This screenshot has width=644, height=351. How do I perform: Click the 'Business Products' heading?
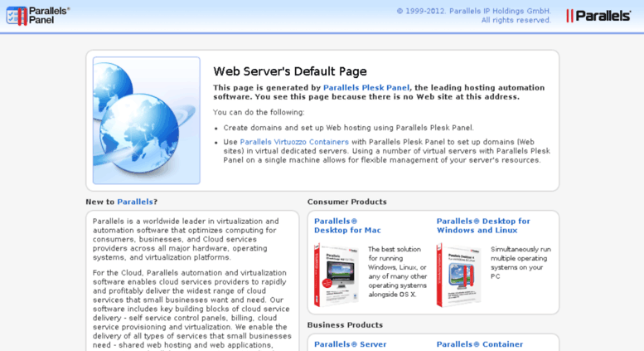[x=345, y=325]
